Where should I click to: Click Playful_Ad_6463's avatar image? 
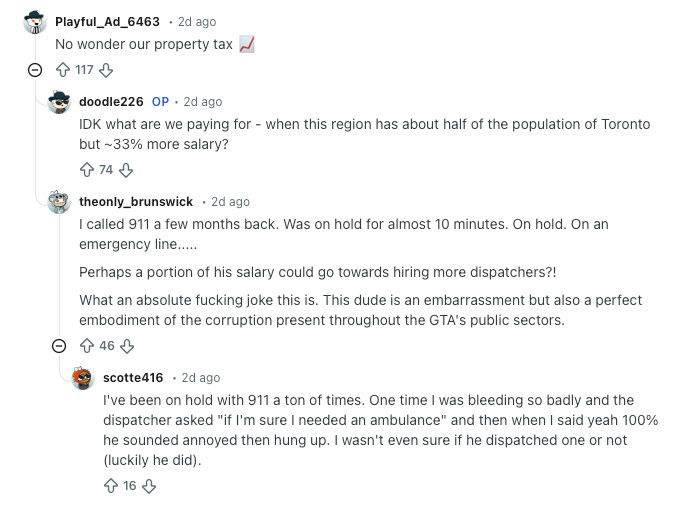click(x=35, y=22)
